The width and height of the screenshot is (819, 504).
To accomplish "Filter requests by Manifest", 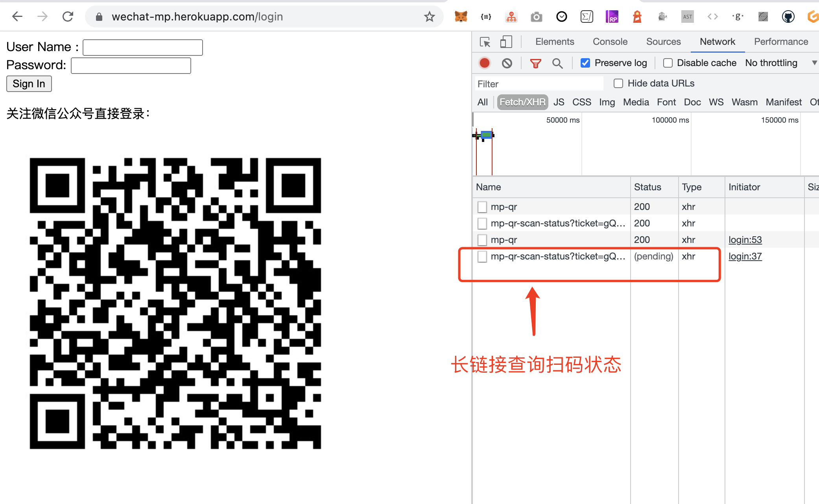I will [784, 102].
